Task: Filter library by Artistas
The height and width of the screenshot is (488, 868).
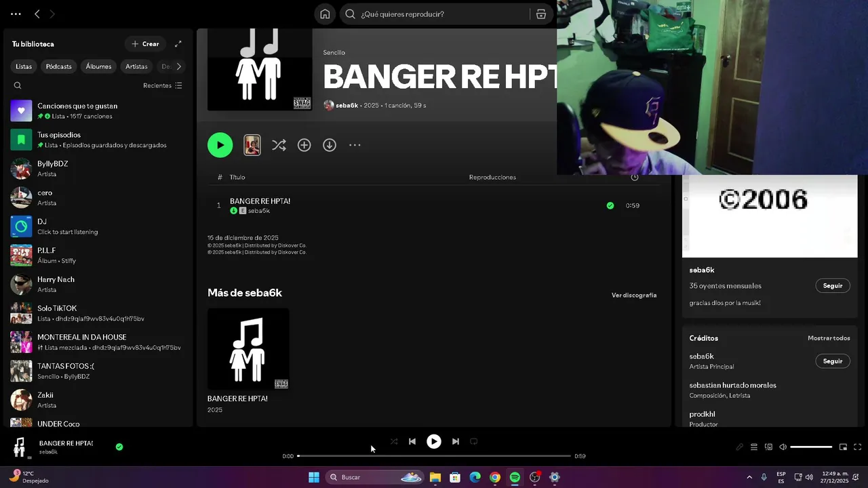Action: (x=136, y=66)
